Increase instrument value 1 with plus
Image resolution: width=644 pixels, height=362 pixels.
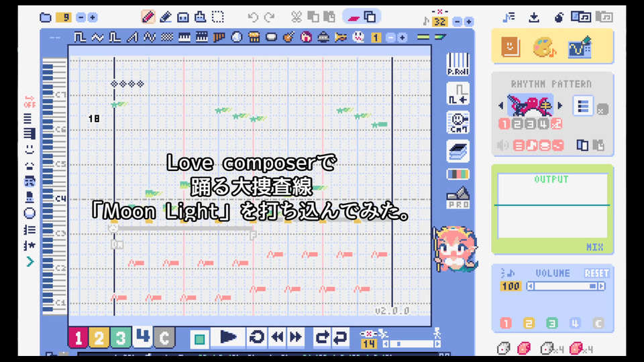pyautogui.click(x=402, y=38)
